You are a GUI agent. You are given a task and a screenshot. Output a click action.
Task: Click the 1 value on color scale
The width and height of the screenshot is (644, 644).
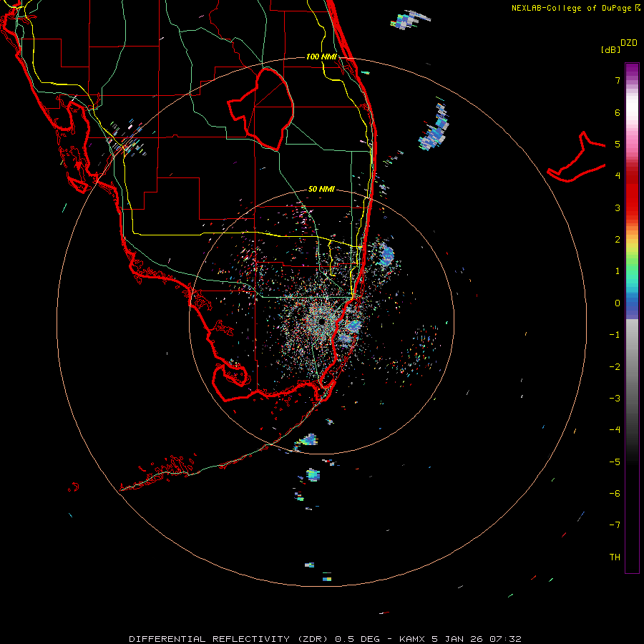(618, 271)
